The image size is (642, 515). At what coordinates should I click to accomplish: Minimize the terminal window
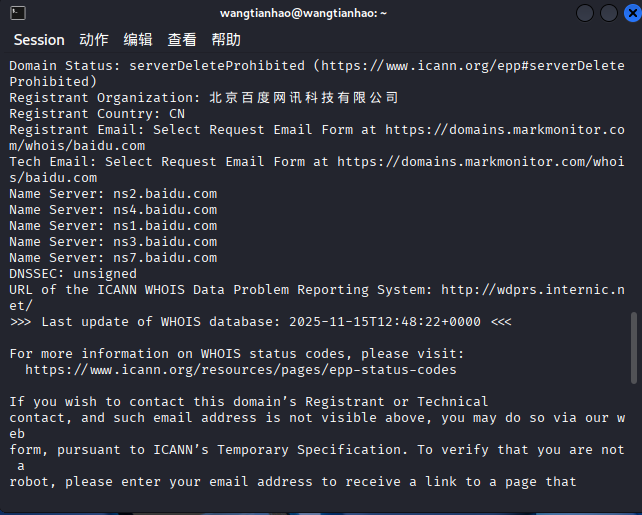click(583, 13)
